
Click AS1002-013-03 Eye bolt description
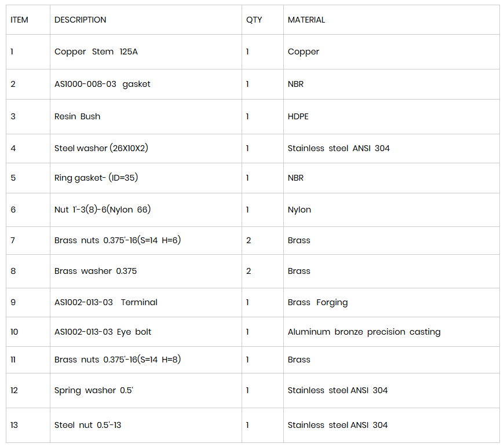[x=103, y=332]
